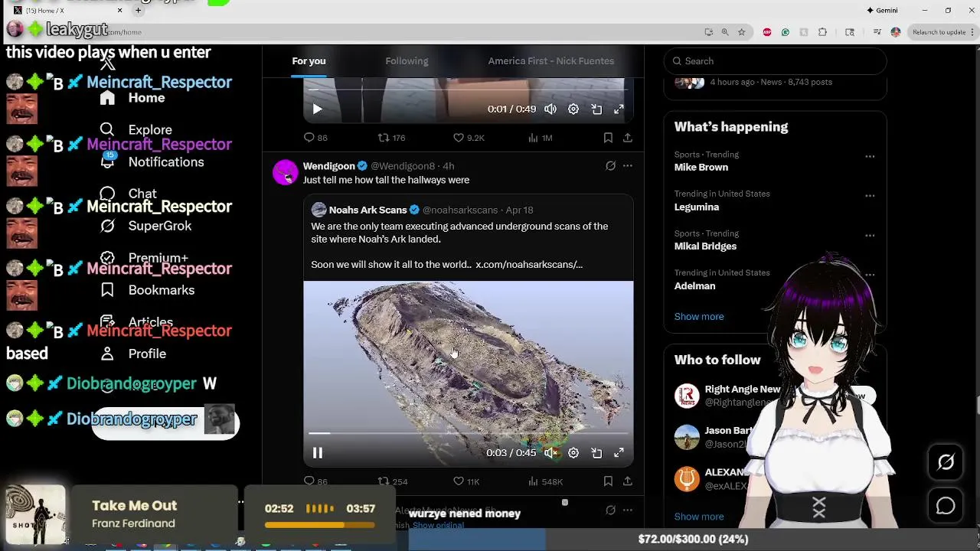Image resolution: width=980 pixels, height=551 pixels.
Task: Like the post with 9.2K likes
Action: 459,138
